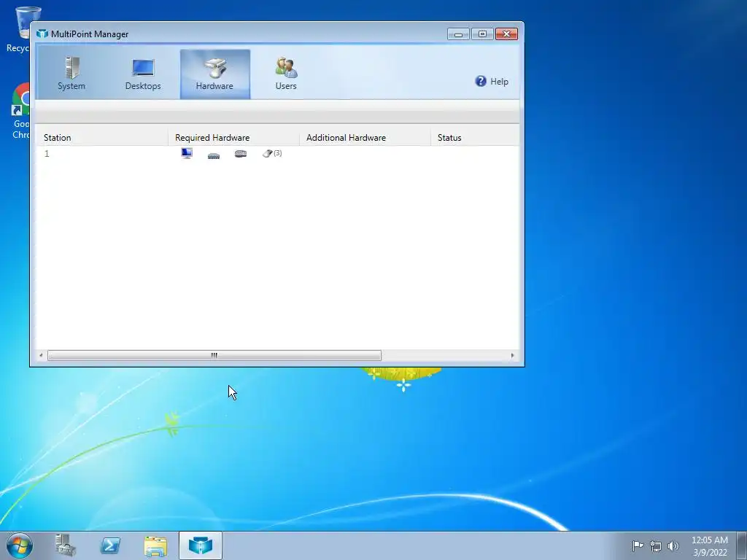Viewport: 747px width, 560px height.
Task: Click the horizontal scrollbar thumb
Action: tap(214, 355)
